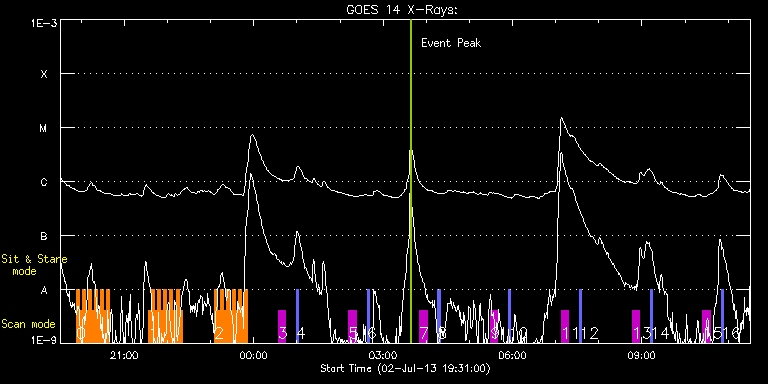Click the C class level label
The height and width of the screenshot is (384, 768).
pos(44,182)
